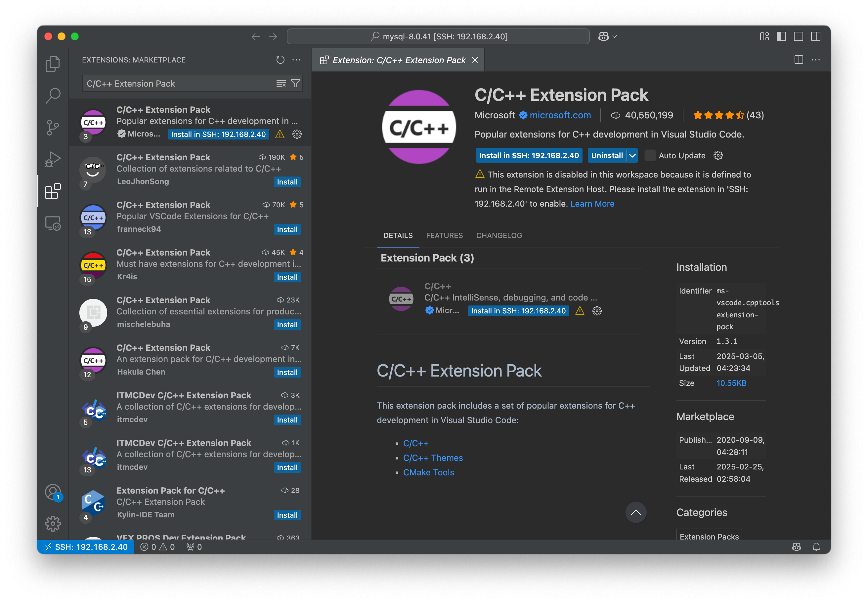The image size is (868, 603).
Task: Open manage gear for first C/C++ Extension Pack
Action: (297, 134)
